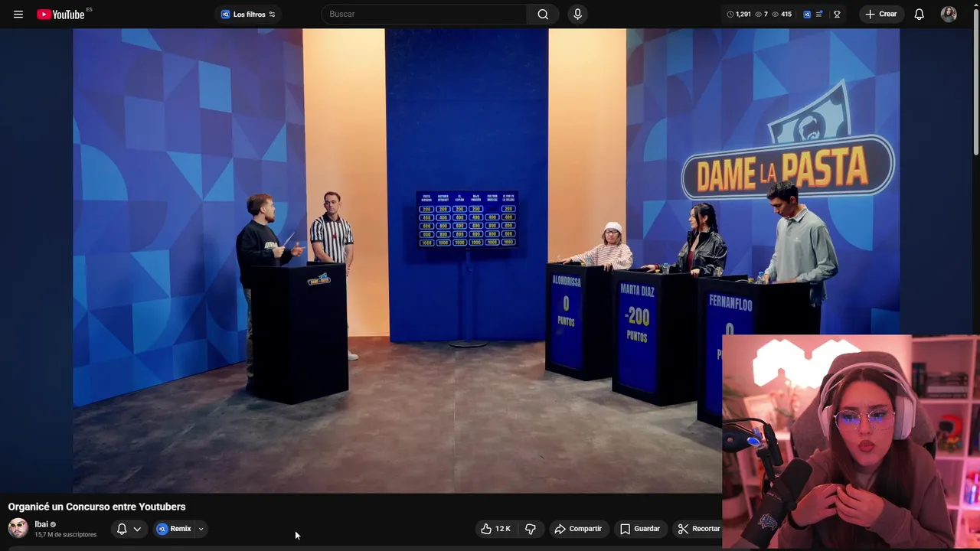The height and width of the screenshot is (551, 980).
Task: Open the notifications bell in the header
Action: [x=920, y=14]
